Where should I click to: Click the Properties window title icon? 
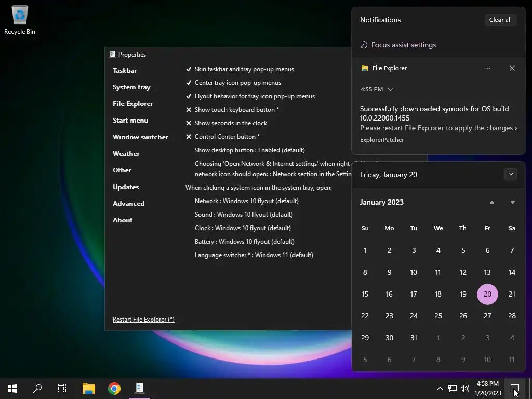pos(112,54)
